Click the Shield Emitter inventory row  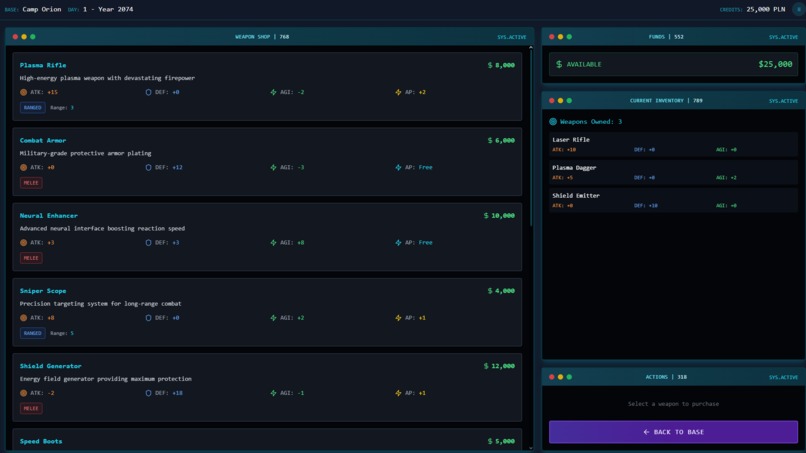click(673, 200)
